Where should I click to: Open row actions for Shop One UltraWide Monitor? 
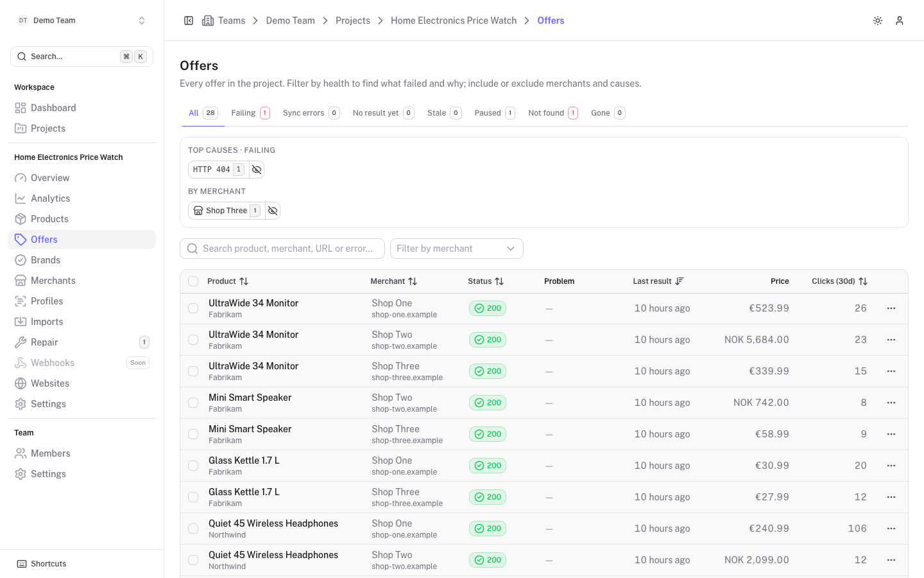[891, 308]
